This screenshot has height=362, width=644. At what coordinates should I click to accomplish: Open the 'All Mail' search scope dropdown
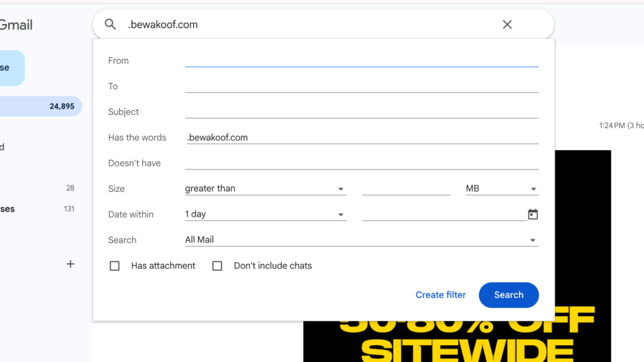[362, 239]
